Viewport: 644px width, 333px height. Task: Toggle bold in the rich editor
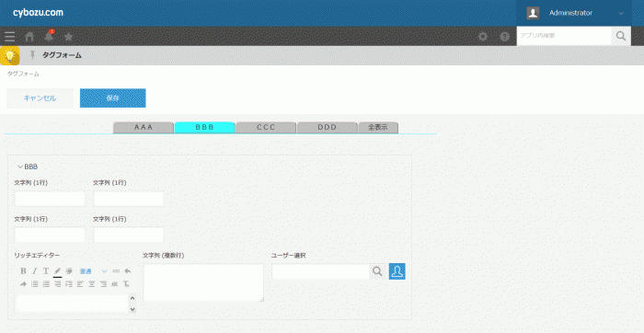click(23, 271)
